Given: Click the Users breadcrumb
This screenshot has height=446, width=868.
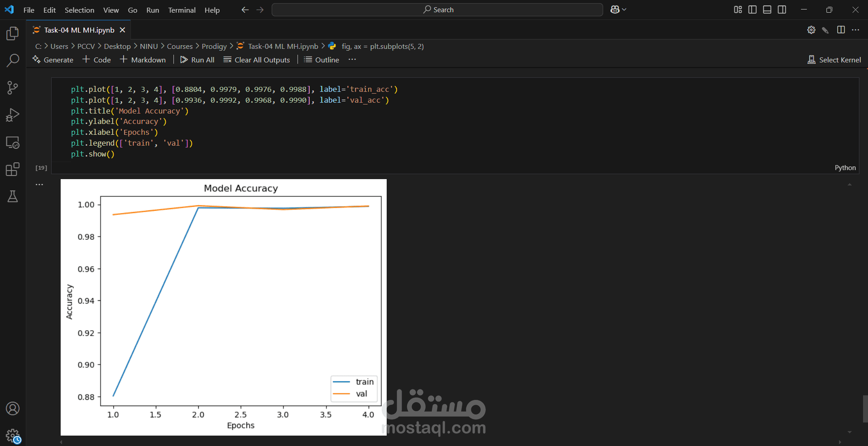Looking at the screenshot, I should point(59,46).
